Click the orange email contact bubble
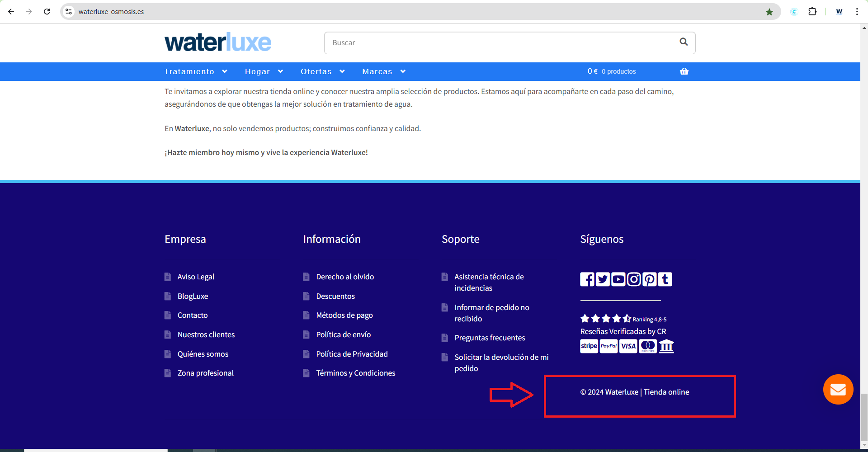This screenshot has width=868, height=452. (x=838, y=389)
